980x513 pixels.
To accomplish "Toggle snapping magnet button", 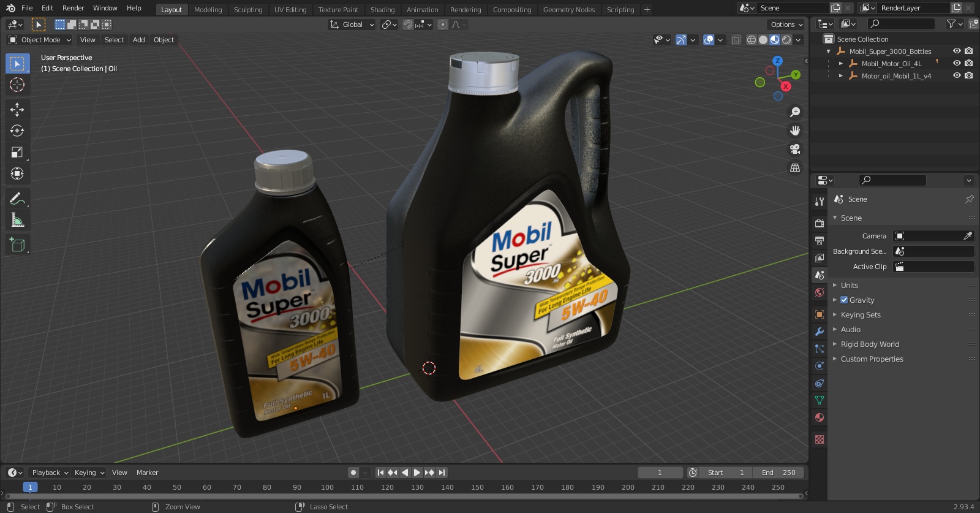I will tap(407, 25).
